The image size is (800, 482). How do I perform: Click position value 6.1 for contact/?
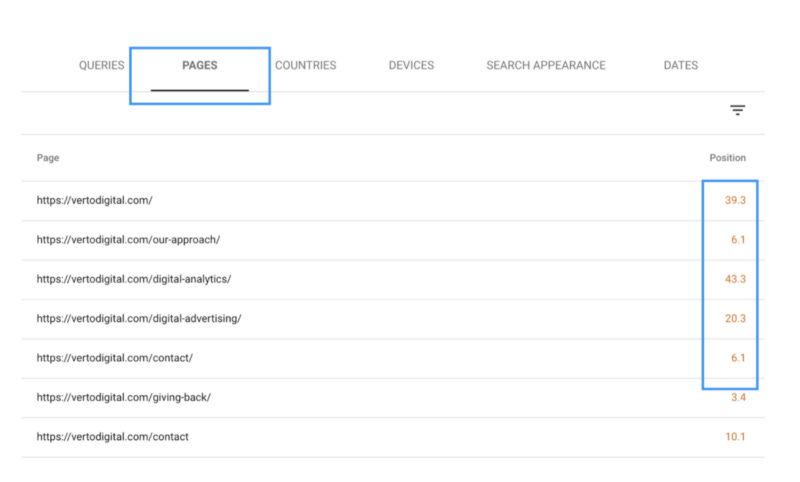click(x=738, y=358)
